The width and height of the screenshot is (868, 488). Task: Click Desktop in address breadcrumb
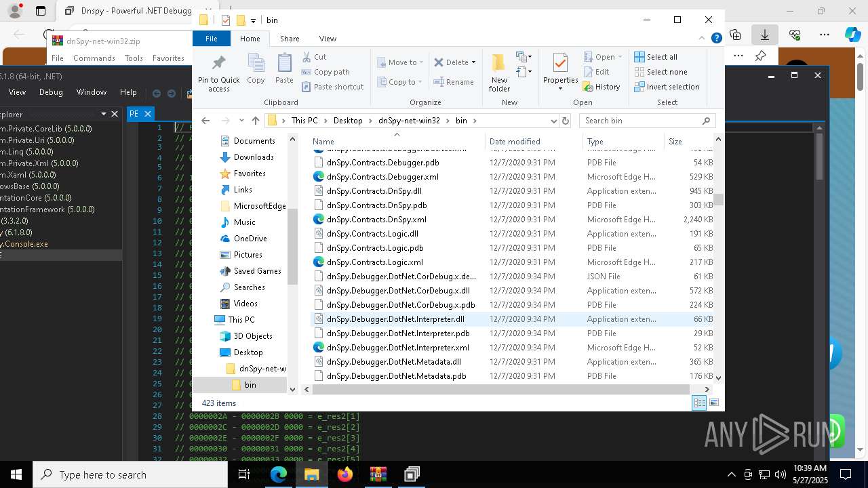[348, 121]
